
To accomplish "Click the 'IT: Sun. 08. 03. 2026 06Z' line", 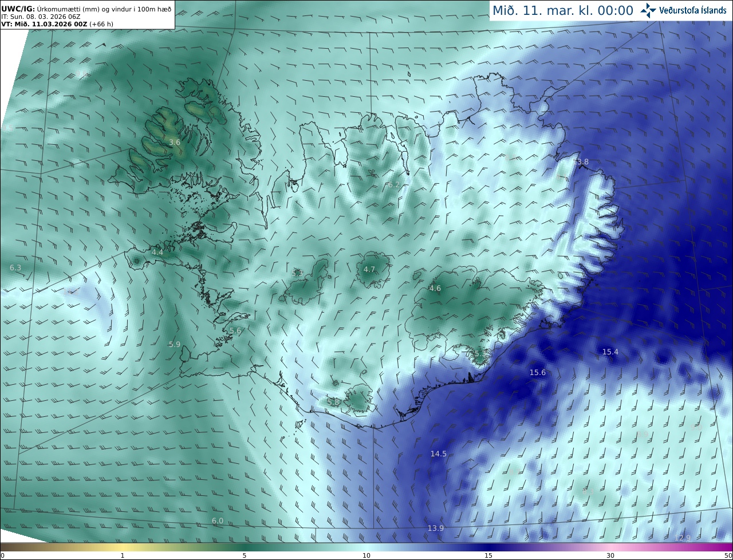I will (40, 17).
